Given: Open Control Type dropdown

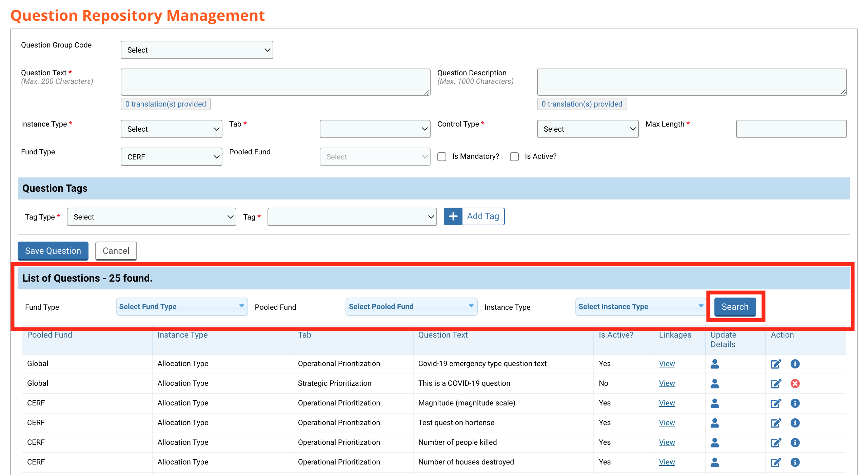Looking at the screenshot, I should [x=588, y=129].
